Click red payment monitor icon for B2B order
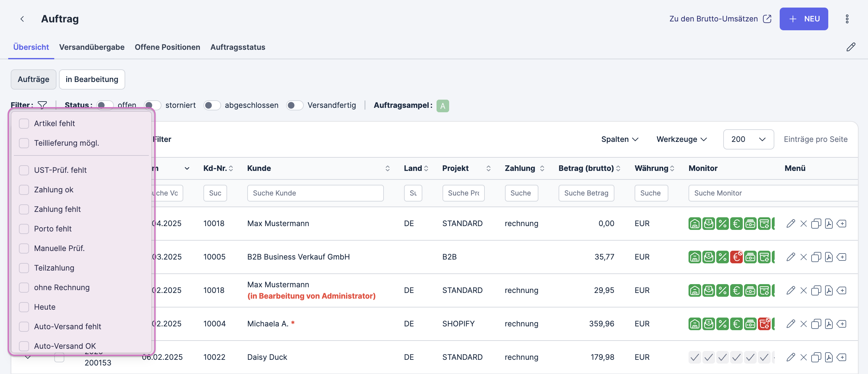Screen dimensions: 868x374 (736, 257)
